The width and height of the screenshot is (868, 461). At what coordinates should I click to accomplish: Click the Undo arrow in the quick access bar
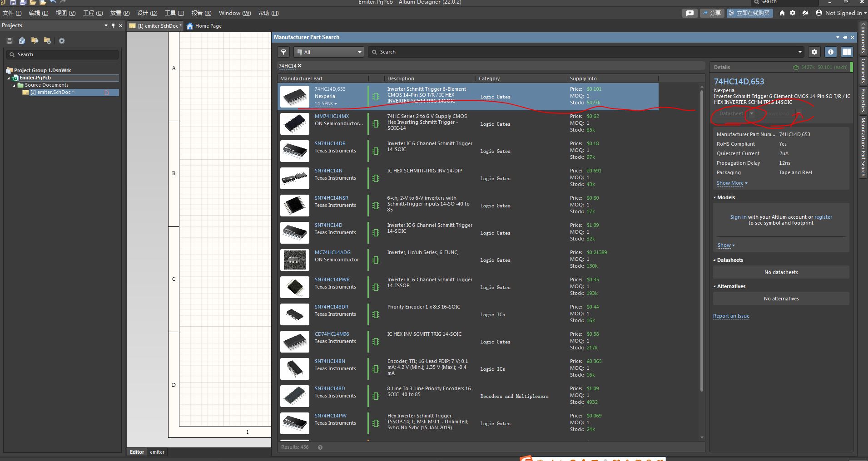point(53,2)
